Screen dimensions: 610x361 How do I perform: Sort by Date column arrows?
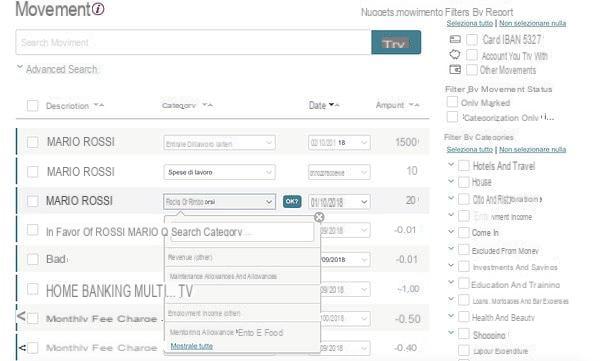[x=334, y=105]
